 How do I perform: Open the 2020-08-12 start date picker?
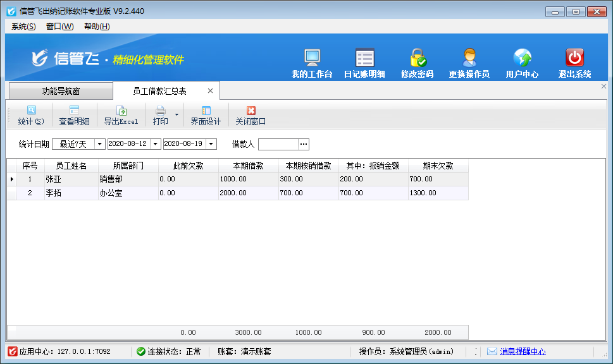pos(156,144)
